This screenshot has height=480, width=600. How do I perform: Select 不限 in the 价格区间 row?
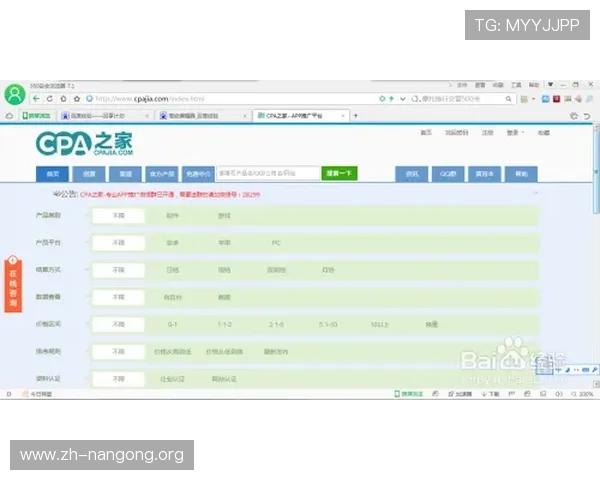click(118, 325)
